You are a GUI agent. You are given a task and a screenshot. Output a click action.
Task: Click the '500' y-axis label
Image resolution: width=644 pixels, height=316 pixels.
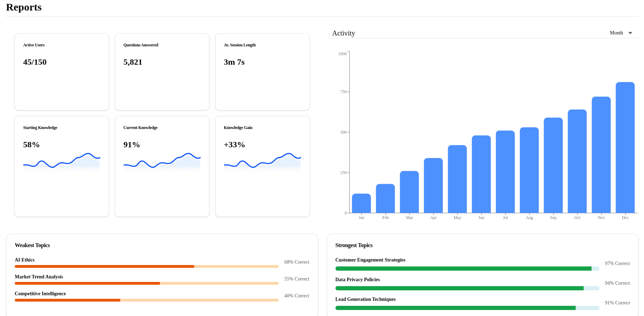point(343,132)
